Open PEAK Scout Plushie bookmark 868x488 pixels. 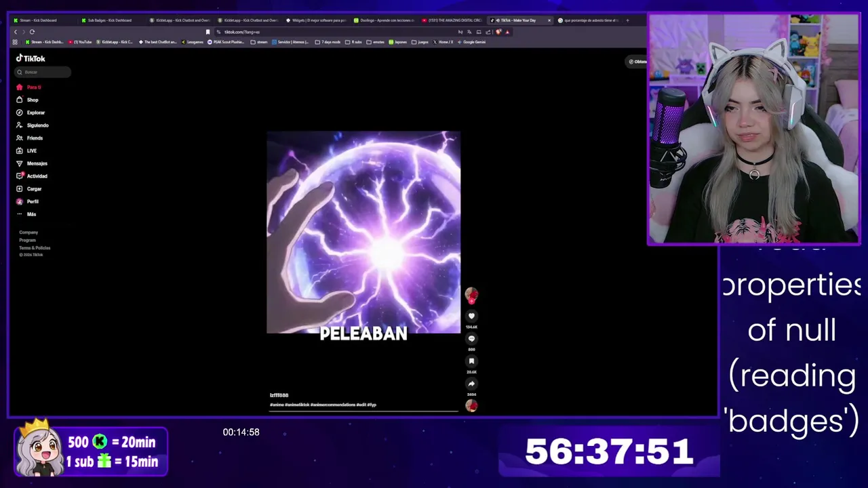click(x=226, y=42)
